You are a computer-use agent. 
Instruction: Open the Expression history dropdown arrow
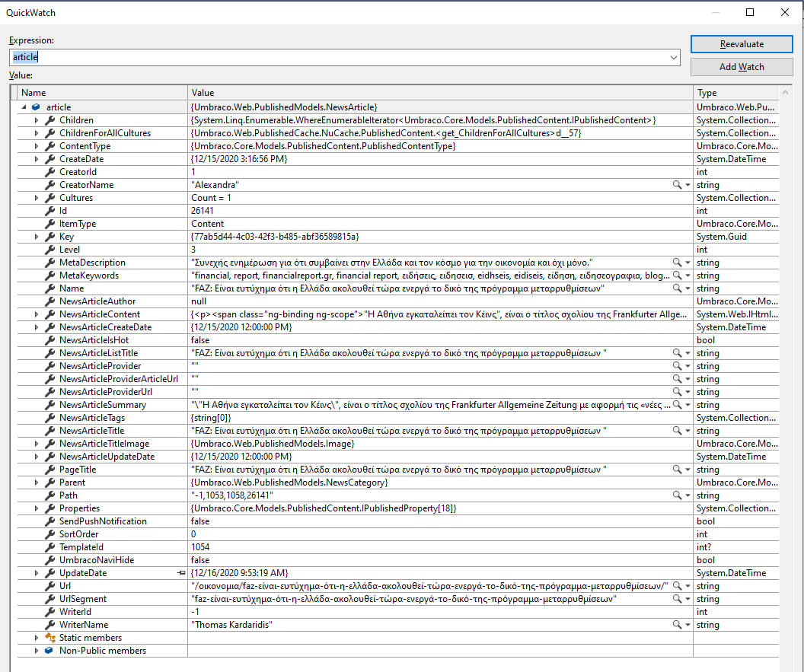(x=674, y=57)
